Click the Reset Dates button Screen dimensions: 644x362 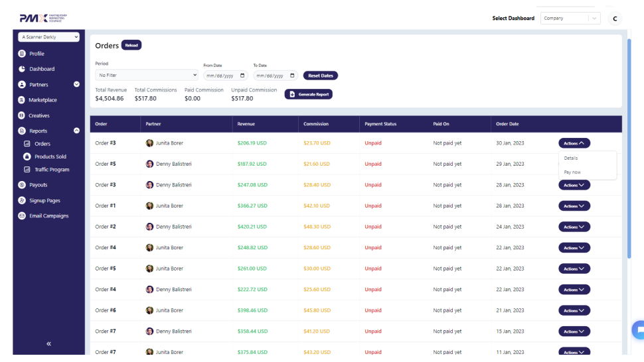click(x=320, y=76)
